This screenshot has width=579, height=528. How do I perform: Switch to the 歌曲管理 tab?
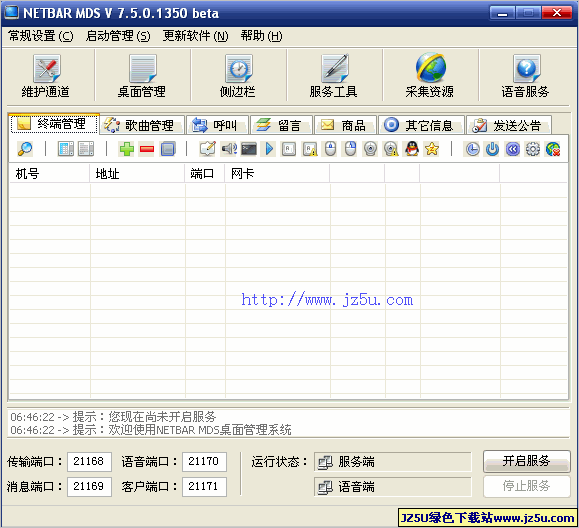(x=142, y=125)
